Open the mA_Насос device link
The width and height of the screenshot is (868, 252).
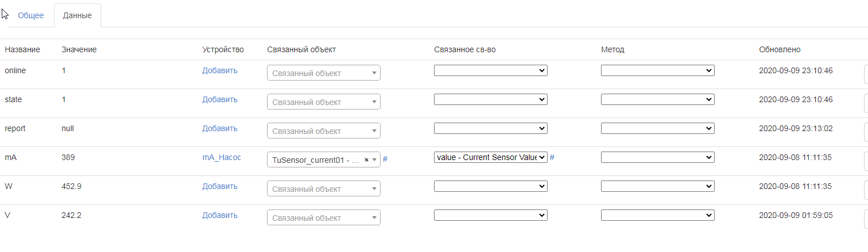[222, 157]
